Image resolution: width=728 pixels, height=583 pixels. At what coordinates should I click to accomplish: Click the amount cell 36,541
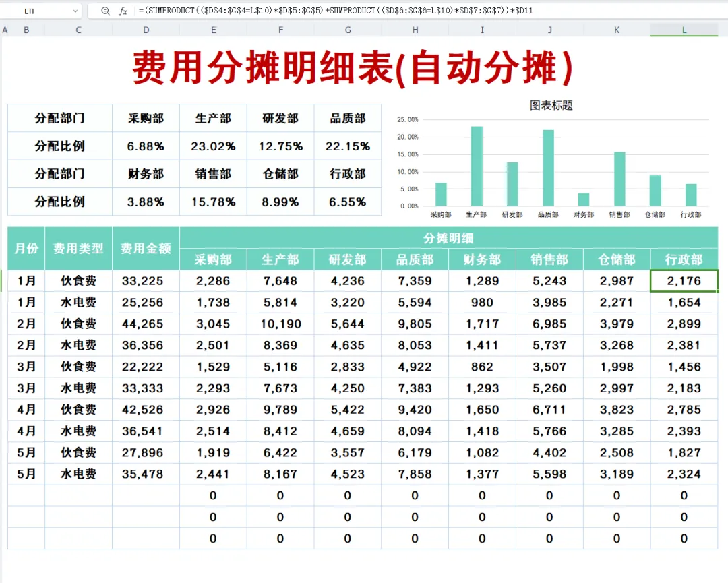[x=146, y=431]
